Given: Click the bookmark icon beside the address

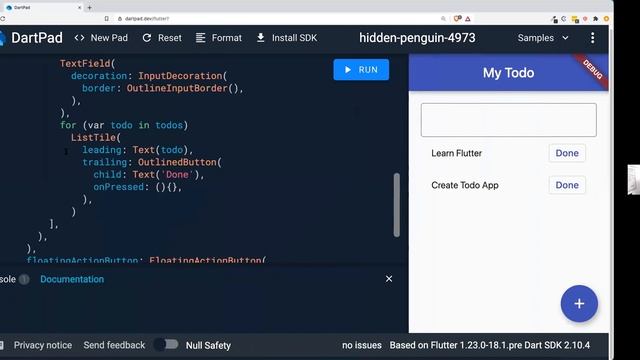Looking at the screenshot, I should [x=107, y=18].
